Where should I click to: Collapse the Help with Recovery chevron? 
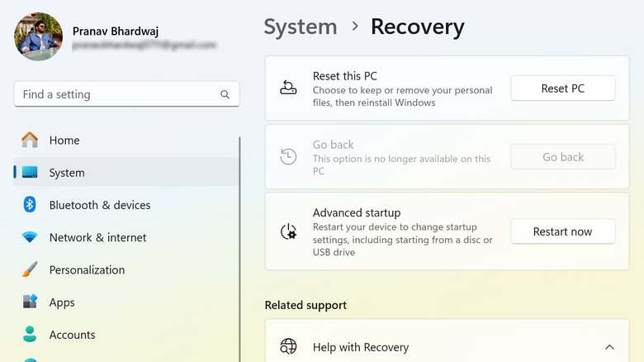click(609, 347)
